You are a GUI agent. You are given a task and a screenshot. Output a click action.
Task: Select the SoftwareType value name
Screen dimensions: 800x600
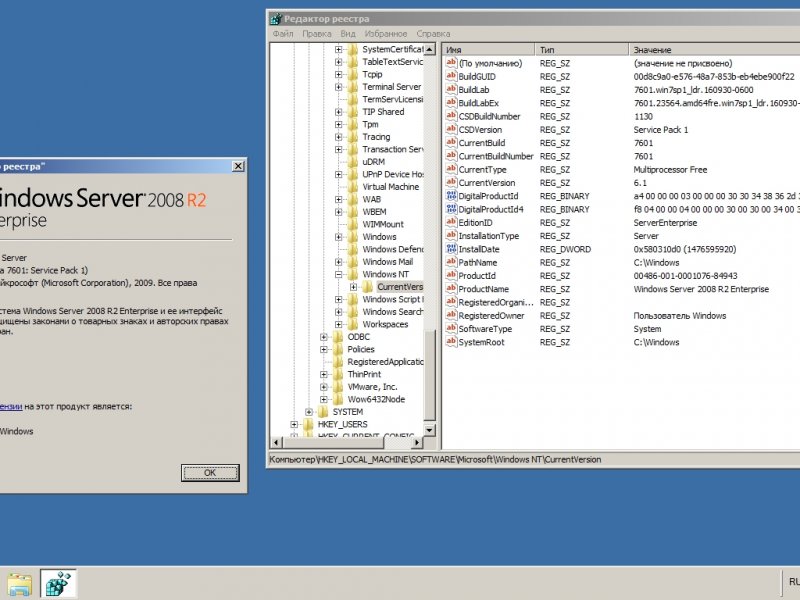point(485,329)
